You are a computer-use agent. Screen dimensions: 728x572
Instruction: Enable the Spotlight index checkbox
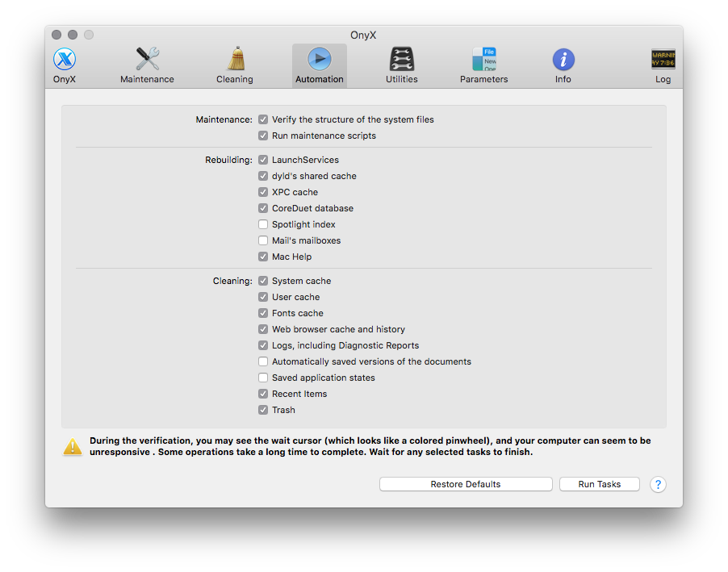[263, 224]
